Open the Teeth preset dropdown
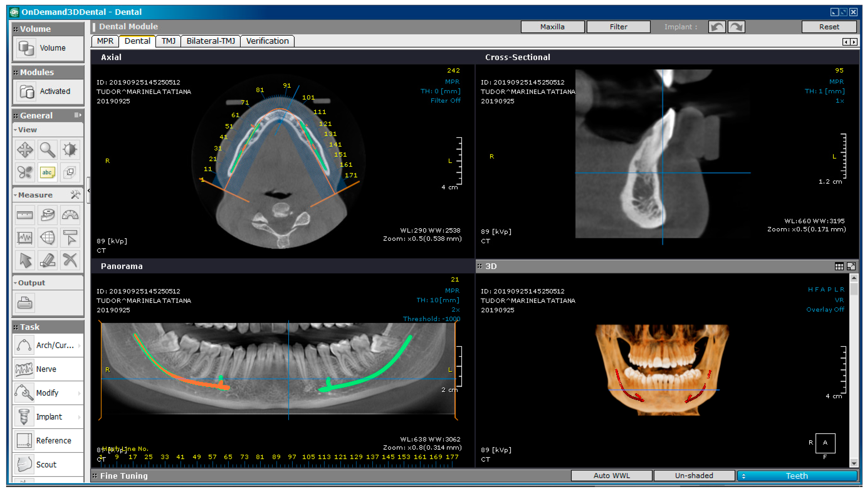The image size is (868, 491). click(797, 476)
